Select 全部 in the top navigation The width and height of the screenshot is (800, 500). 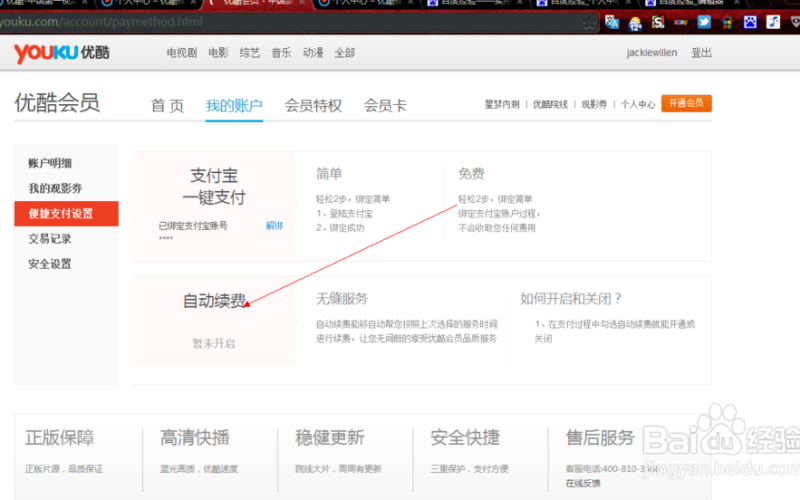click(x=345, y=53)
